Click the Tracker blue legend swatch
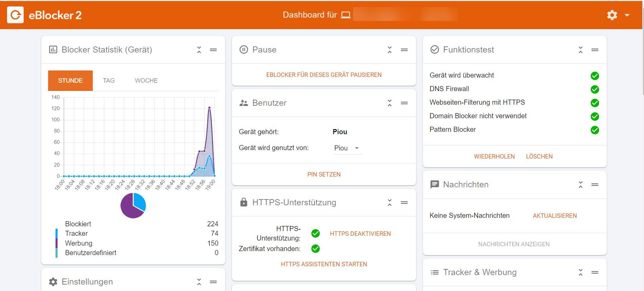Image resolution: width=644 pixels, height=291 pixels. click(x=57, y=233)
